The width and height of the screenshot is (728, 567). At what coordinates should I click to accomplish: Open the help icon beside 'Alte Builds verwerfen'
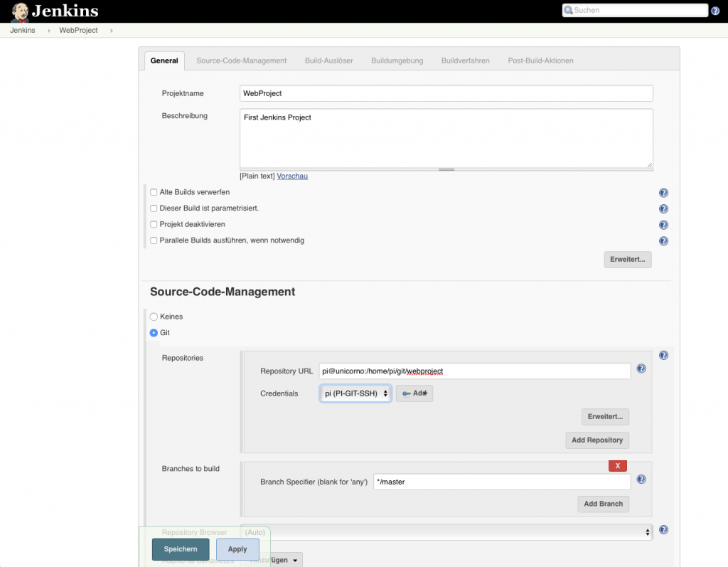pos(663,192)
